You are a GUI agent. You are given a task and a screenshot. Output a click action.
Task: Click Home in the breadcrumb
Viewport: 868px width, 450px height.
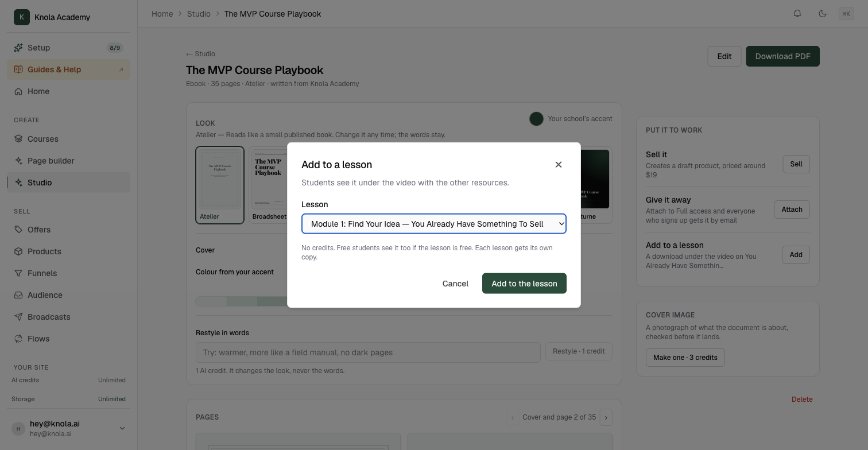click(x=162, y=14)
